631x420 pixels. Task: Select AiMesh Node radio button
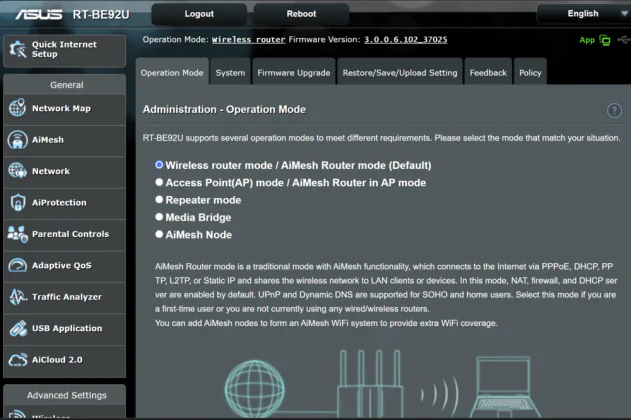click(159, 234)
